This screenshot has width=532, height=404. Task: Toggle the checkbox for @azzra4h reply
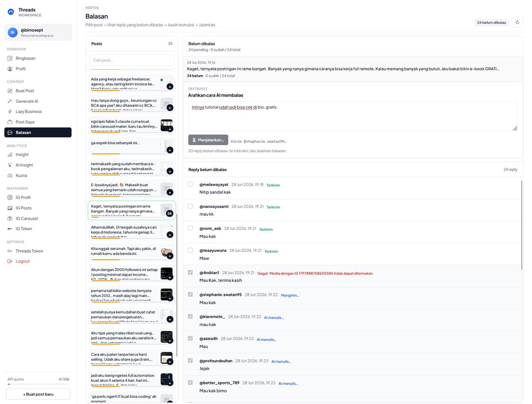point(190,338)
